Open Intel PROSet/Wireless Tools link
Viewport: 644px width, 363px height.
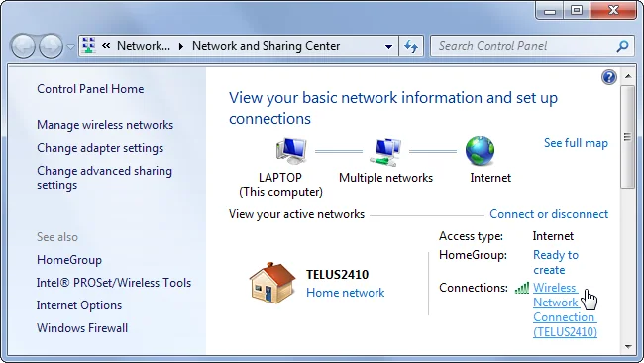click(x=114, y=283)
